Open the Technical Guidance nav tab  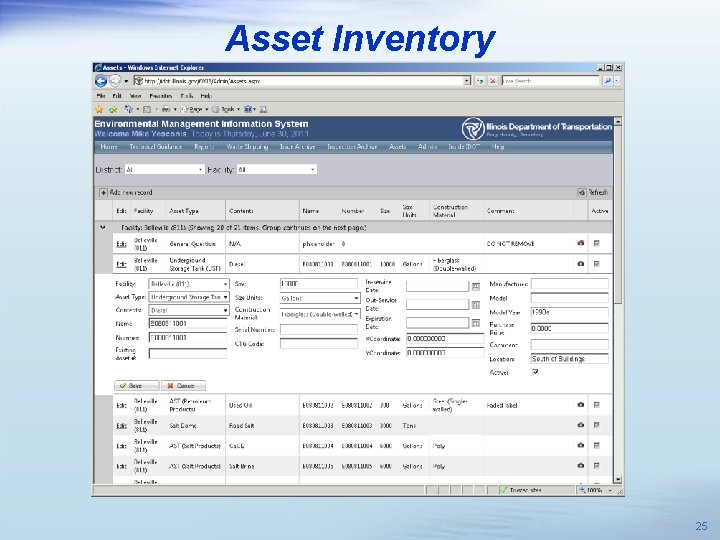[156, 146]
